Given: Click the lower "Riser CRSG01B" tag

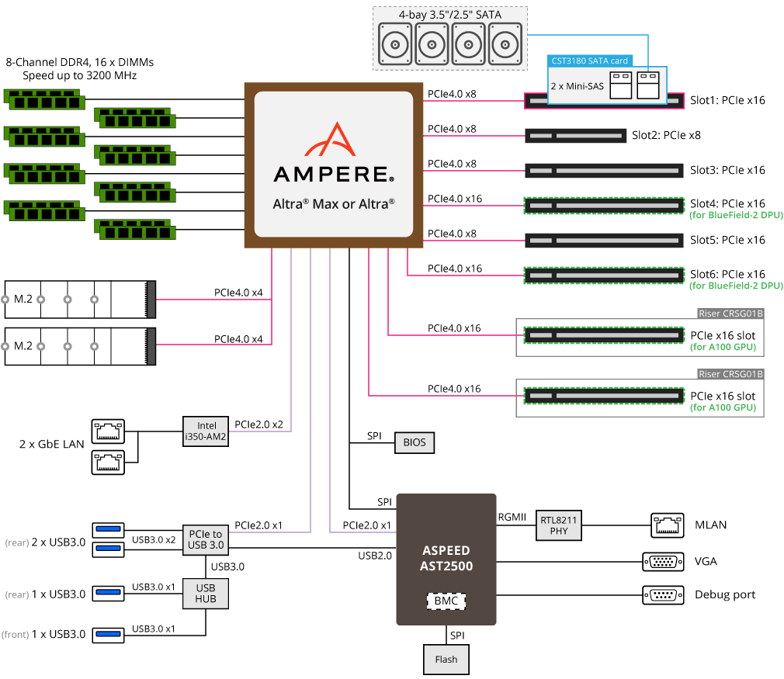Looking at the screenshot, I should click(x=730, y=374).
